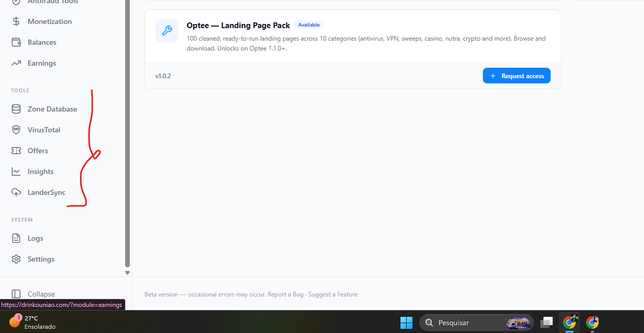644x333 pixels.
Task: Open the VirusTotal tool
Action: pyautogui.click(x=44, y=130)
